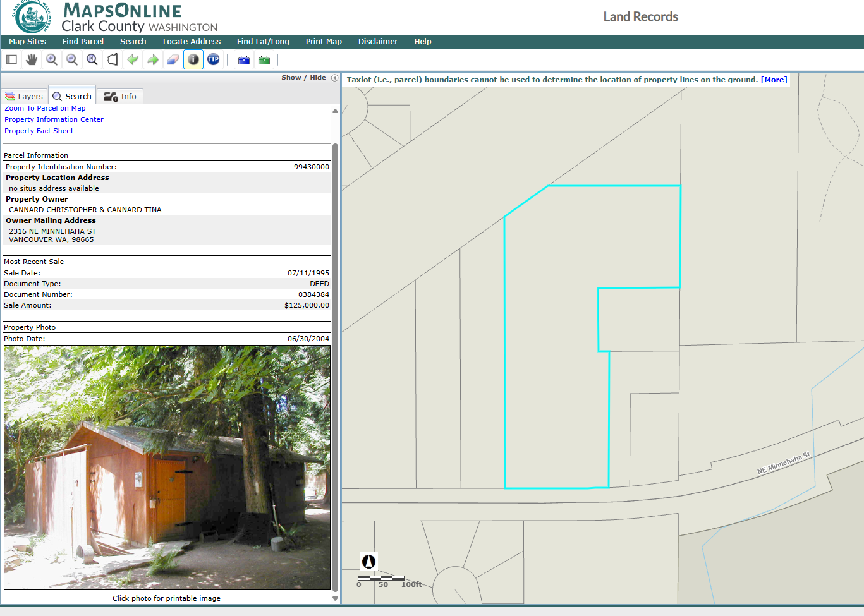864x616 pixels.
Task: Open the green toolbox
Action: point(264,60)
